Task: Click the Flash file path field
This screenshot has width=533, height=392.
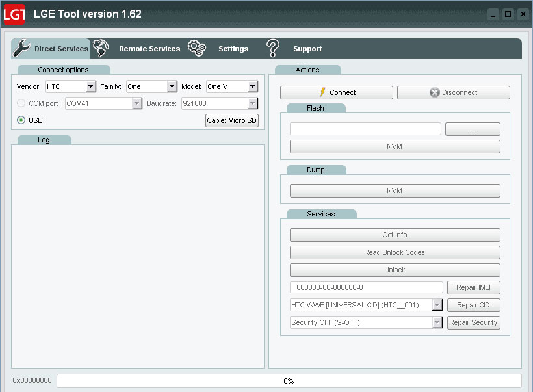Action: 365,129
